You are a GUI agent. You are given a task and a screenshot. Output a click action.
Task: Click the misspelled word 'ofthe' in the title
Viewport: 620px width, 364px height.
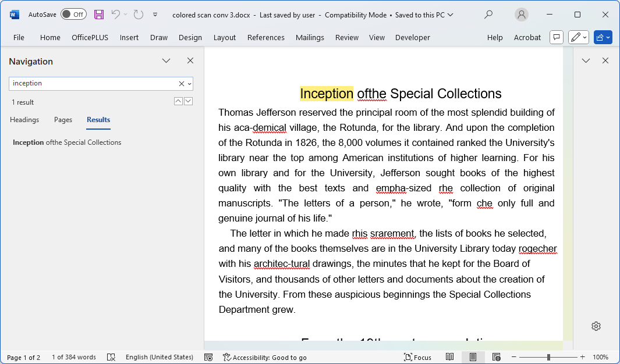click(371, 94)
